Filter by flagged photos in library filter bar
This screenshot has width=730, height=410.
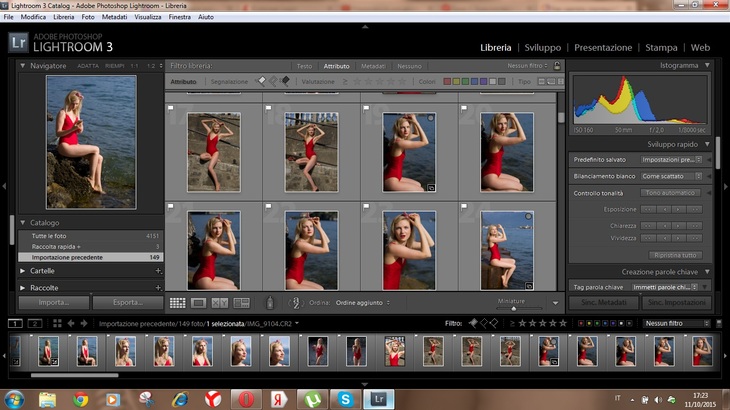[x=262, y=81]
